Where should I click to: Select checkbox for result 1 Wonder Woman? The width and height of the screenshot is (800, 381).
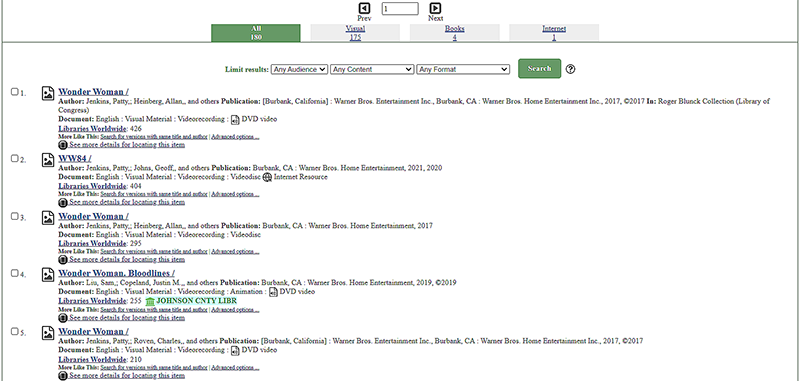coord(15,92)
